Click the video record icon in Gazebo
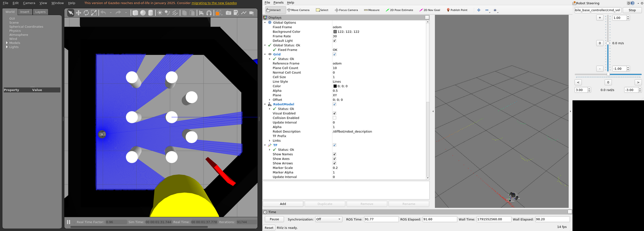Viewport: 644px width, 231px height. point(252,12)
